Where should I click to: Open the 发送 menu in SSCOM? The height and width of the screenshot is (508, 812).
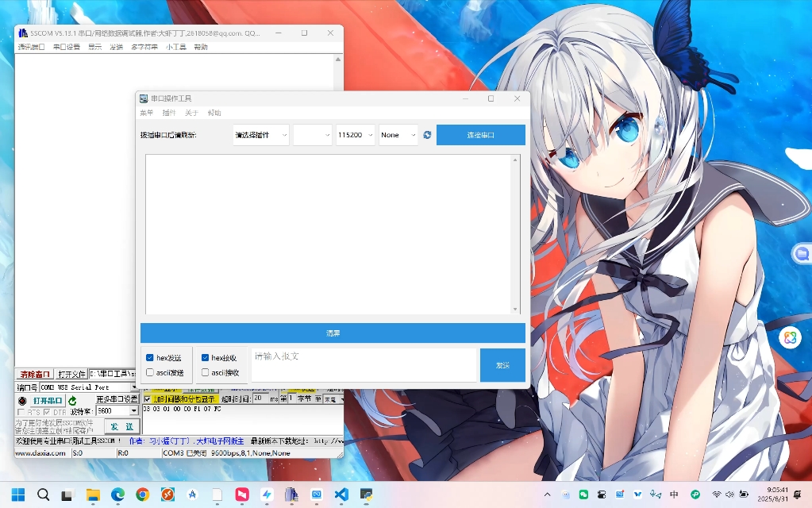(x=116, y=47)
